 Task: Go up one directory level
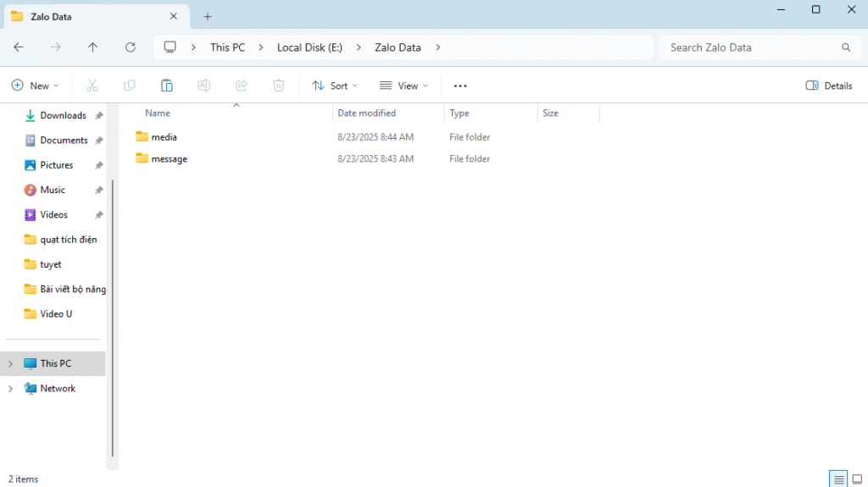pyautogui.click(x=93, y=47)
